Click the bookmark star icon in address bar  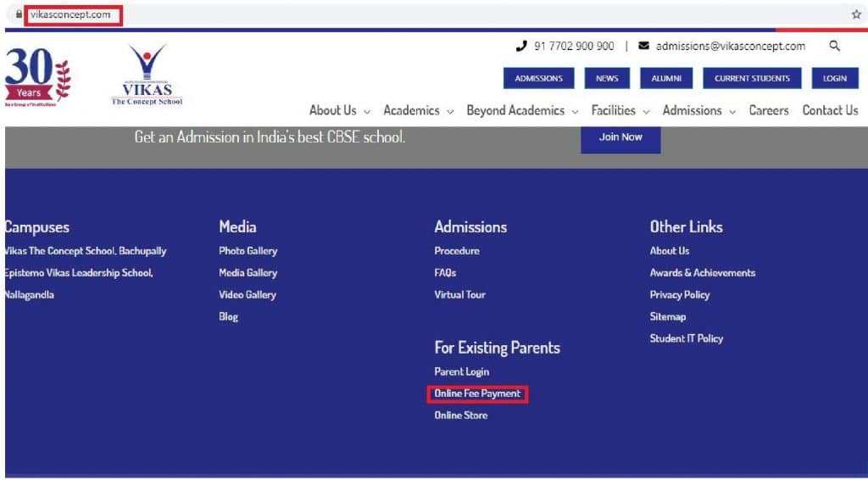856,15
